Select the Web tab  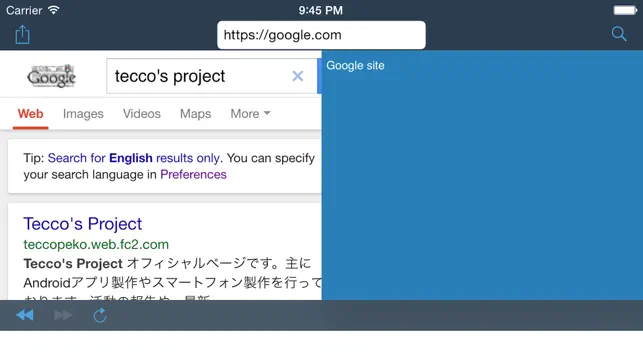(30, 114)
